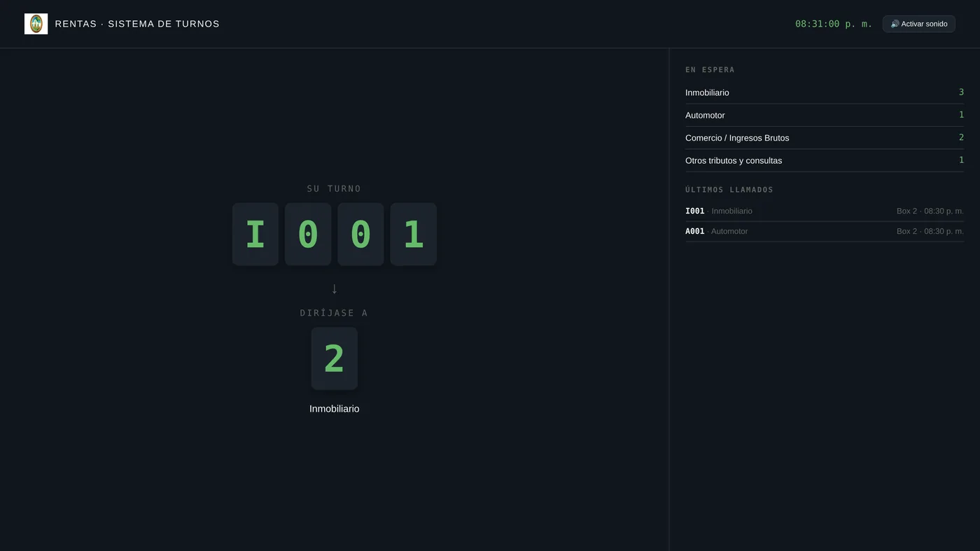The width and height of the screenshot is (980, 551).
Task: Click the box number tile 2
Action: click(335, 358)
